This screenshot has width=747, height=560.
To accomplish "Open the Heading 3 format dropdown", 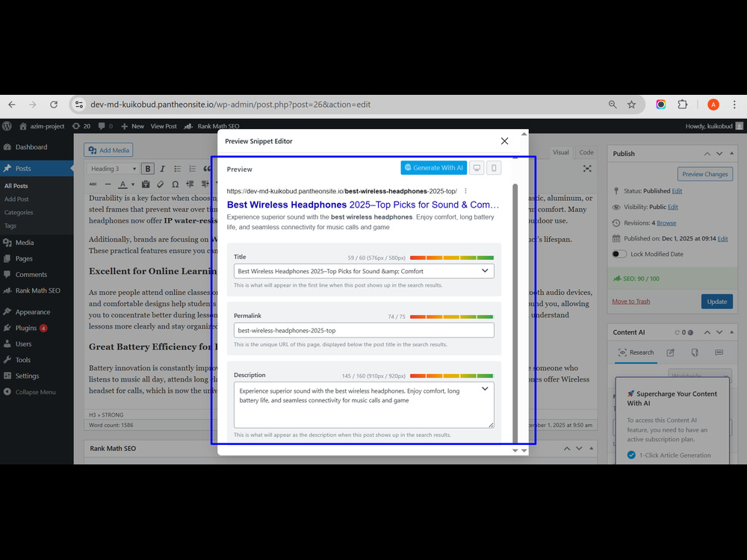I will tap(114, 169).
